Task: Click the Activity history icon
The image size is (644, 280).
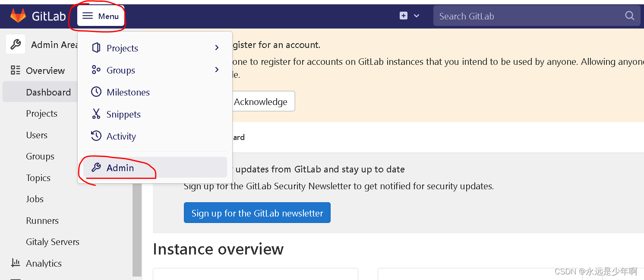Action: 96,136
